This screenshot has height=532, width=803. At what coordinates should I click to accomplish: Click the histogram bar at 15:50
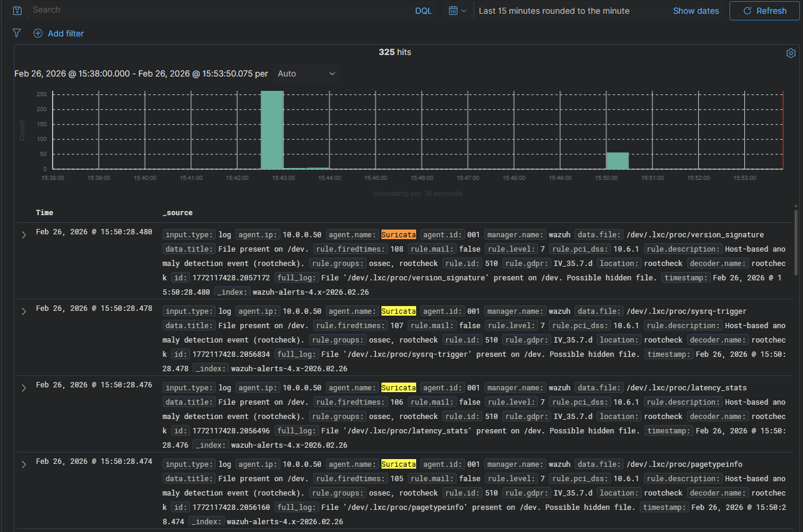pos(618,161)
